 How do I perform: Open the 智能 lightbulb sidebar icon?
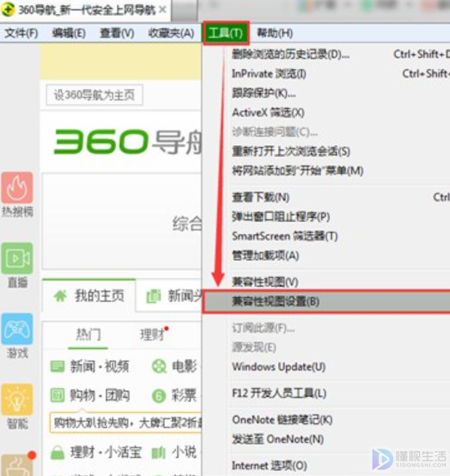(x=17, y=399)
